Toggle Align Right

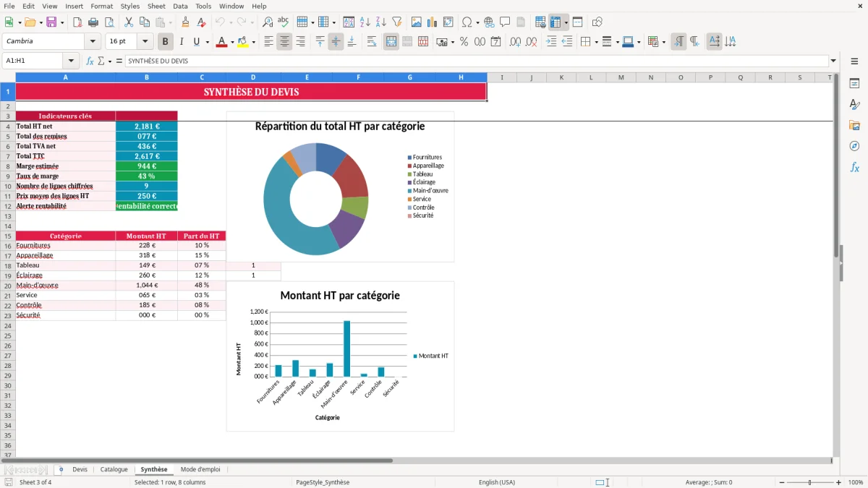(300, 42)
